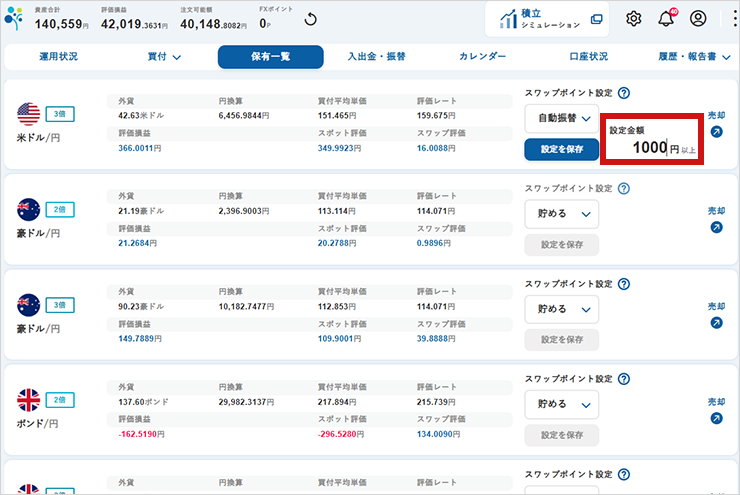Click the 売却 arrow icon for 米ドル/円
This screenshot has height=495, width=740.
click(716, 132)
